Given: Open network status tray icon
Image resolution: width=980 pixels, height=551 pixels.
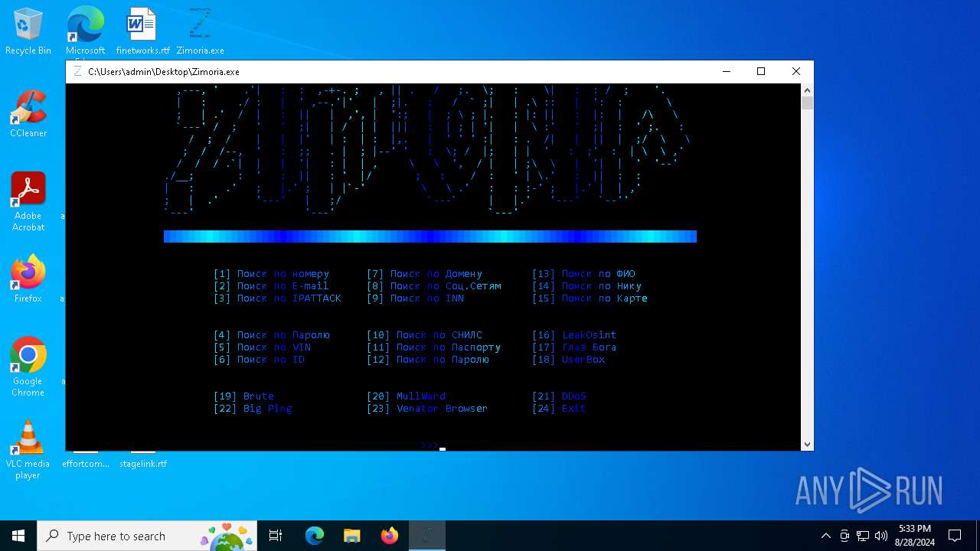Looking at the screenshot, I should point(863,536).
